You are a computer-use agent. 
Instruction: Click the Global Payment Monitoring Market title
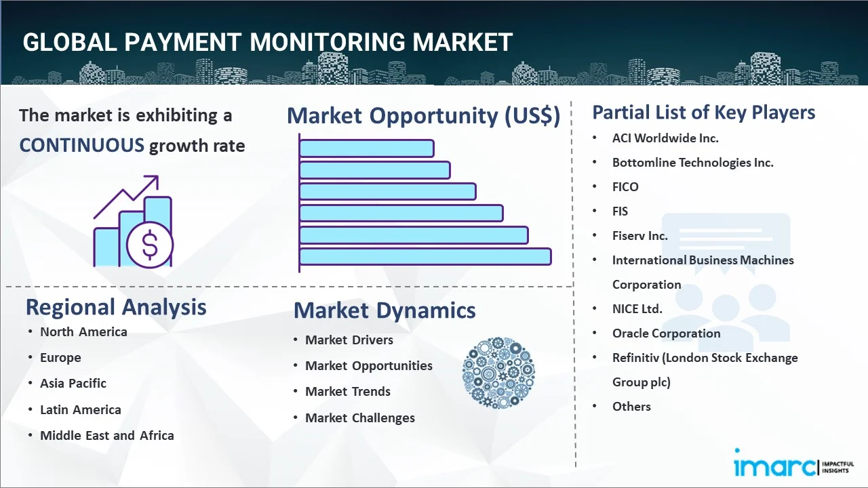(x=267, y=42)
